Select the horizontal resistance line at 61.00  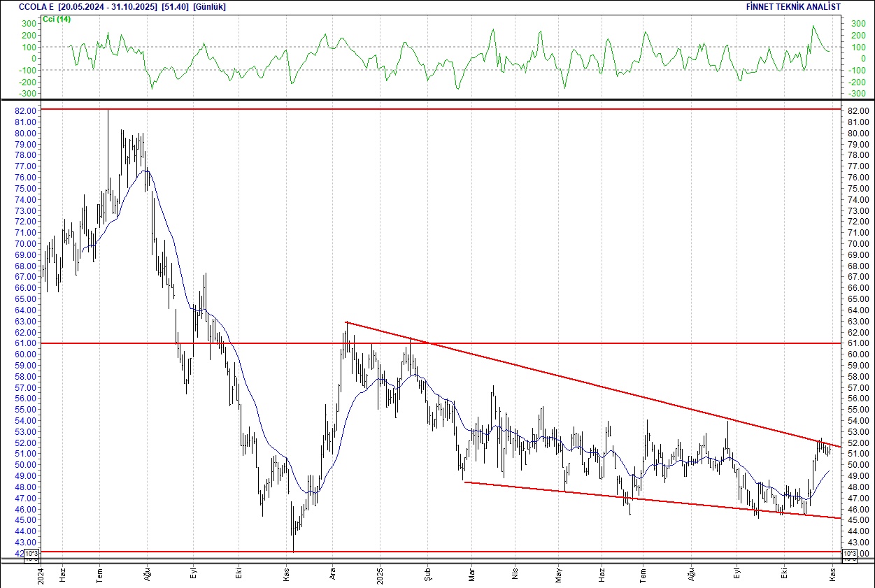click(560, 343)
